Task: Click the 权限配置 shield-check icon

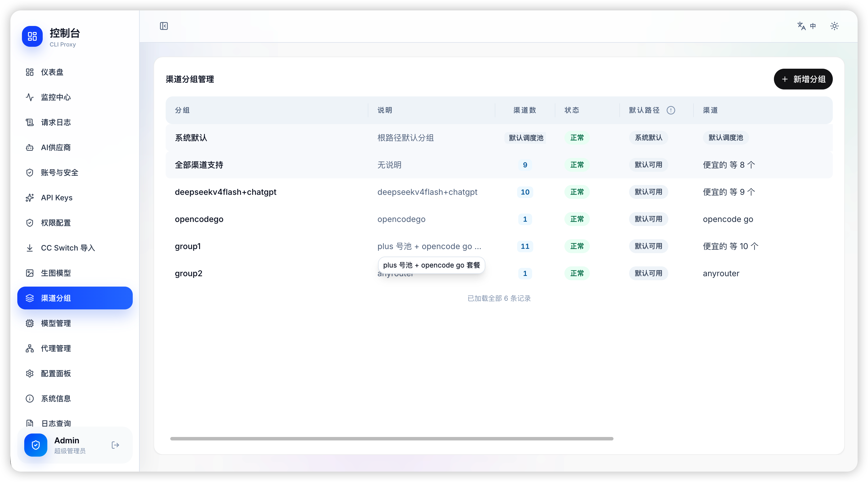Action: coord(30,223)
